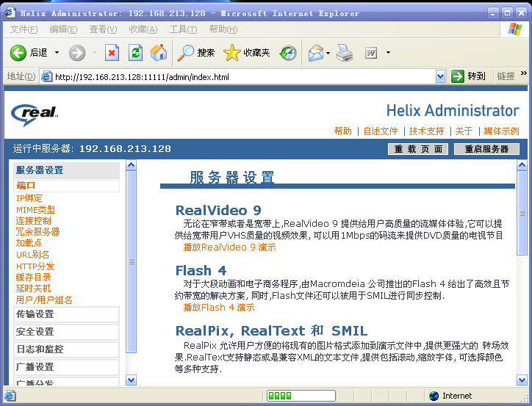Expand 广播设置 section in sidebar
This screenshot has height=406, width=532.
(66, 367)
